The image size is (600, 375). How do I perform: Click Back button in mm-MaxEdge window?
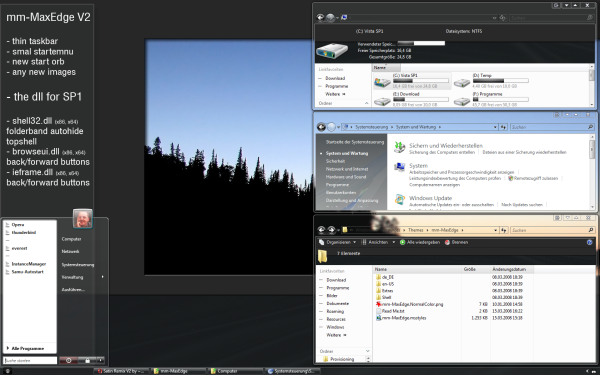point(321,230)
